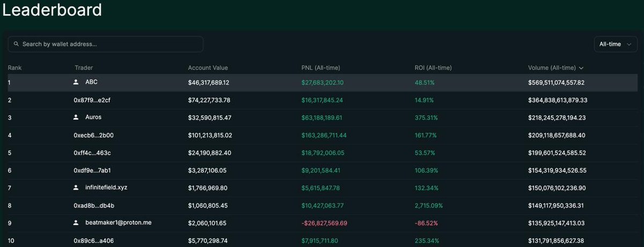This screenshot has height=247, width=644.
Task: Click volume $209,118,657,688.40
Action: point(557,135)
